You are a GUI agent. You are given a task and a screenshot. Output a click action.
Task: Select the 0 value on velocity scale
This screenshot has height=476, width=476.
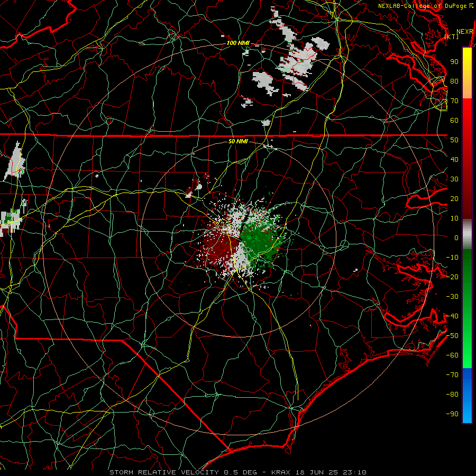tap(456, 238)
